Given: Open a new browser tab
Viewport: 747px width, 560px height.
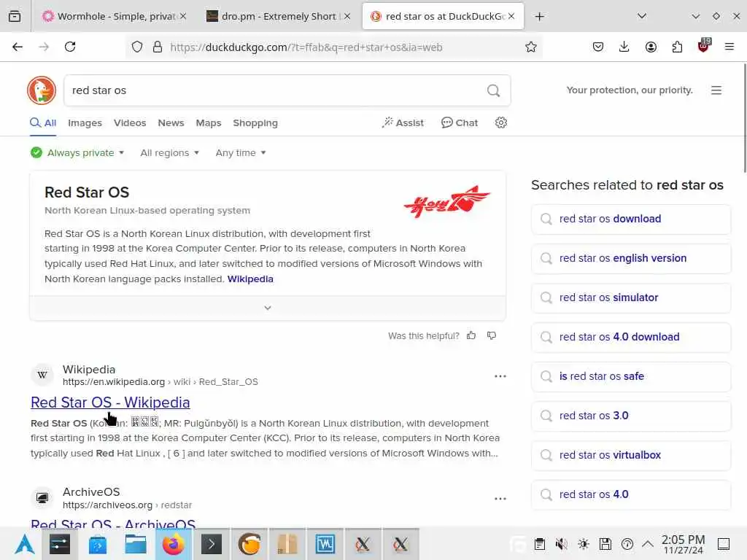Looking at the screenshot, I should 539,17.
